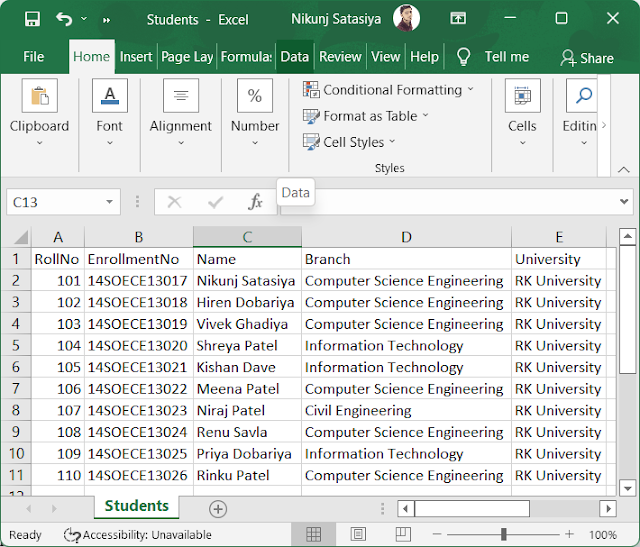Click cell with Priya Dobariya
The width and height of the screenshot is (640, 547).
pyautogui.click(x=247, y=454)
